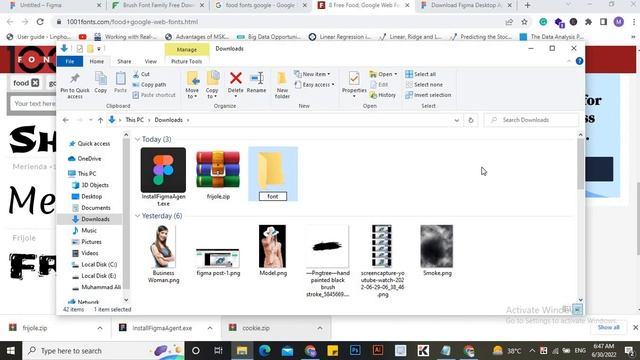This screenshot has width=640, height=360.
Task: Open Desktop in navigation pane
Action: click(x=87, y=196)
